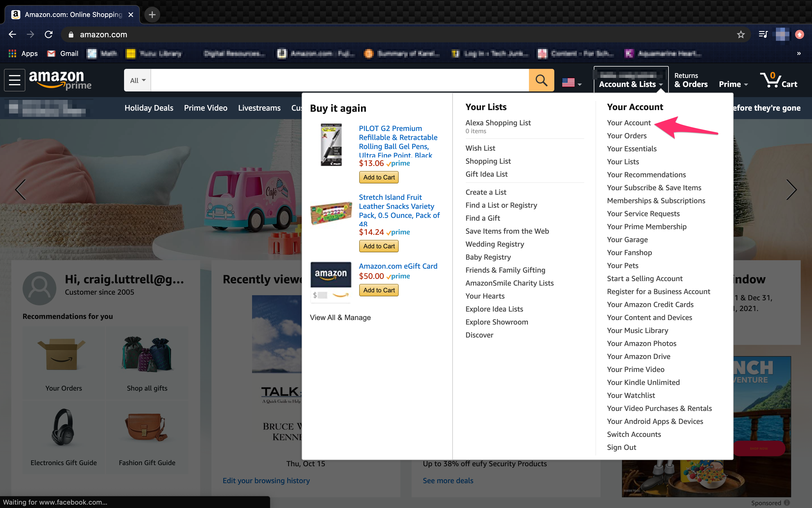812x508 pixels.
Task: Click the PILOT G2 pens thumbnail
Action: (331, 144)
